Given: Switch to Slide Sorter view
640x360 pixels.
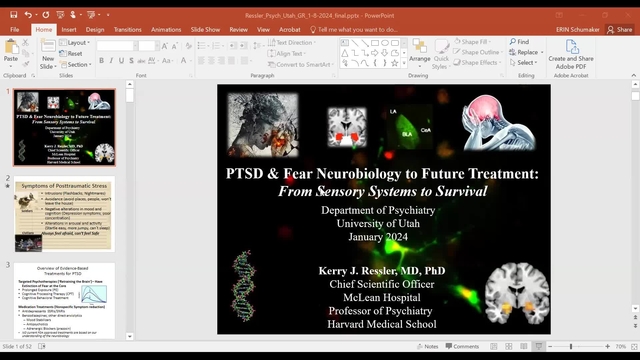Looking at the screenshot, I should click(509, 346).
